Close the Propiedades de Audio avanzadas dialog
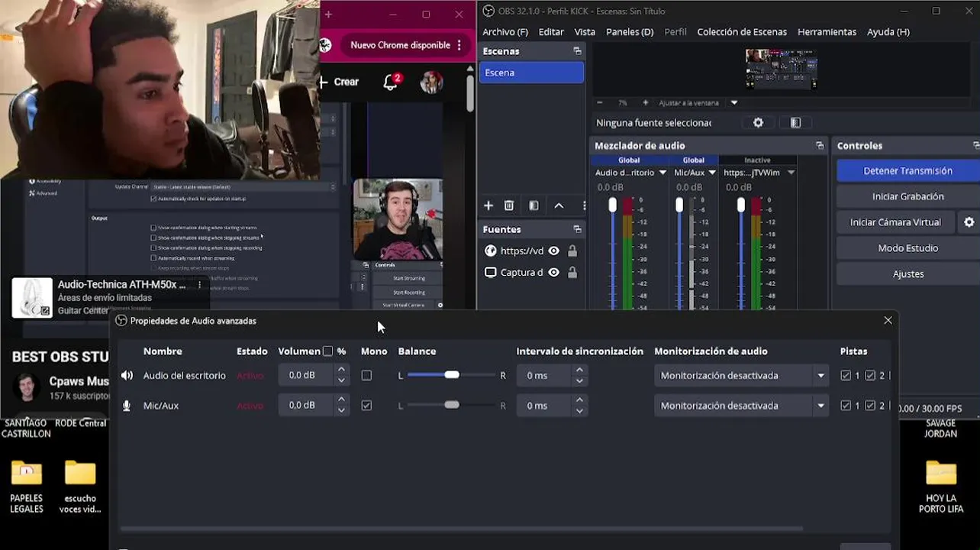The image size is (980, 550). click(888, 321)
